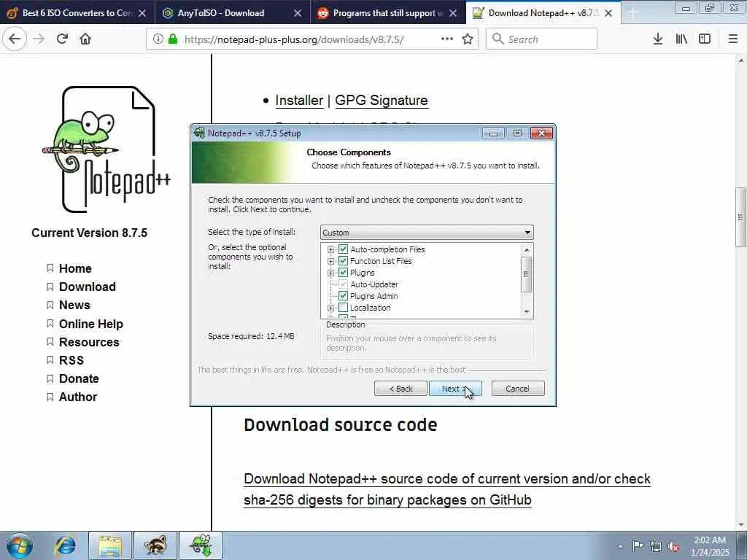
Task: Open Online Help in the site sidebar
Action: [91, 324]
